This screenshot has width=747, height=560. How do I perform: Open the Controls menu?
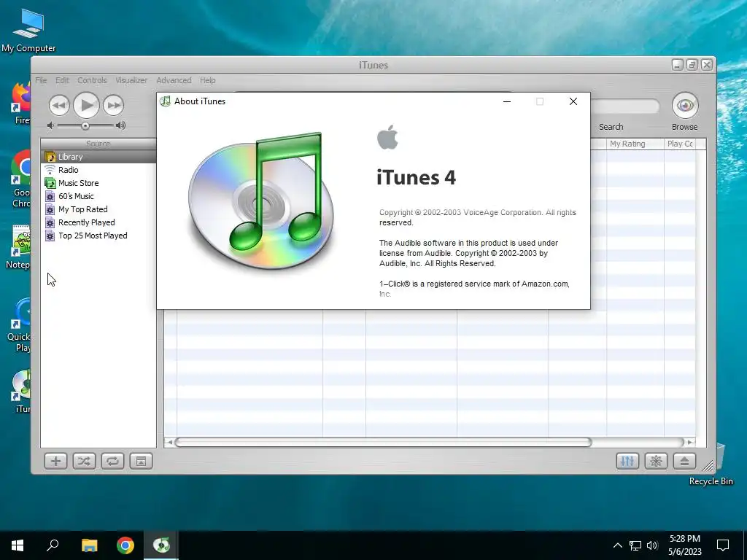pos(92,80)
